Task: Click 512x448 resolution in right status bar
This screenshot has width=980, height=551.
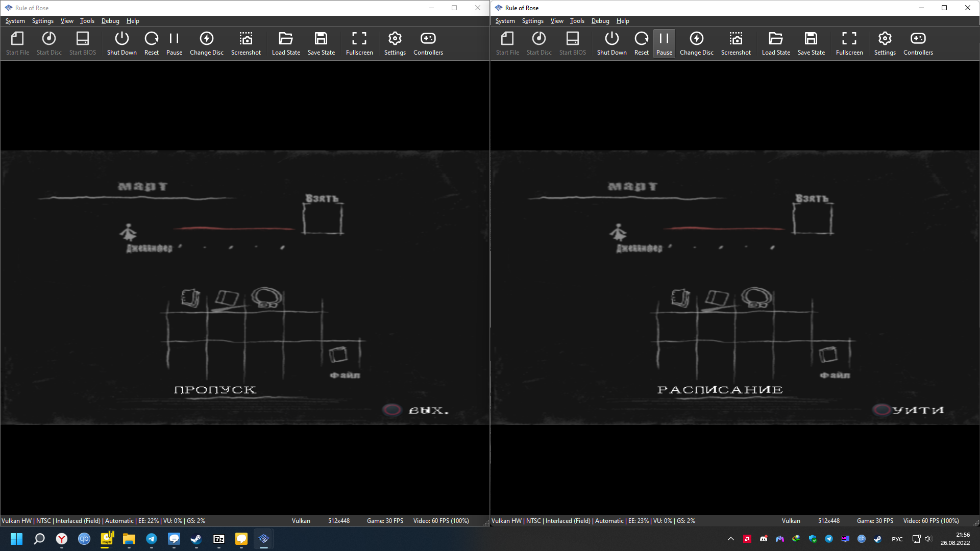Action: (x=829, y=521)
